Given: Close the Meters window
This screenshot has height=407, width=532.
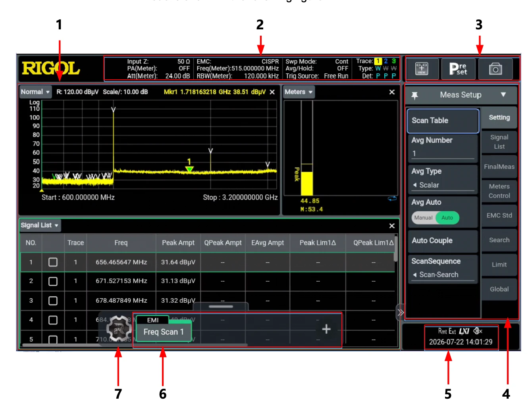Looking at the screenshot, I should [392, 92].
